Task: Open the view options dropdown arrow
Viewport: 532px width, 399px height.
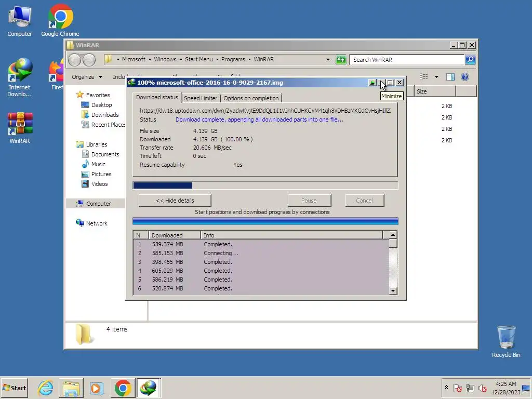Action: click(436, 77)
